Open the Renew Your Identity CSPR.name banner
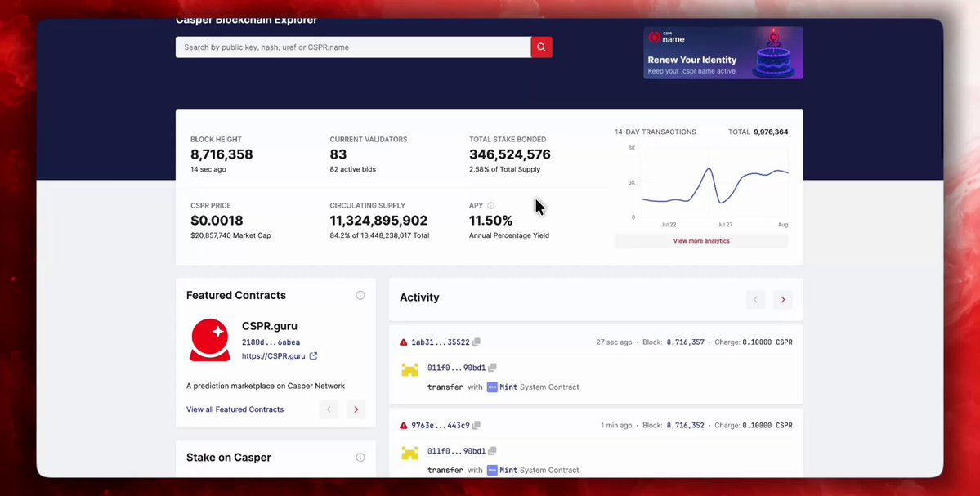The width and height of the screenshot is (980, 496). pyautogui.click(x=723, y=52)
